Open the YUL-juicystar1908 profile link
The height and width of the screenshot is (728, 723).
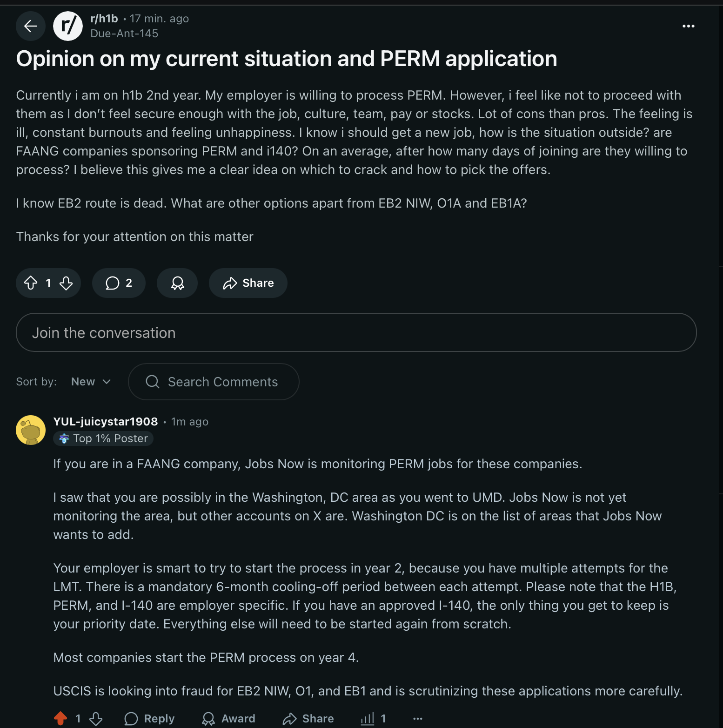[106, 421]
